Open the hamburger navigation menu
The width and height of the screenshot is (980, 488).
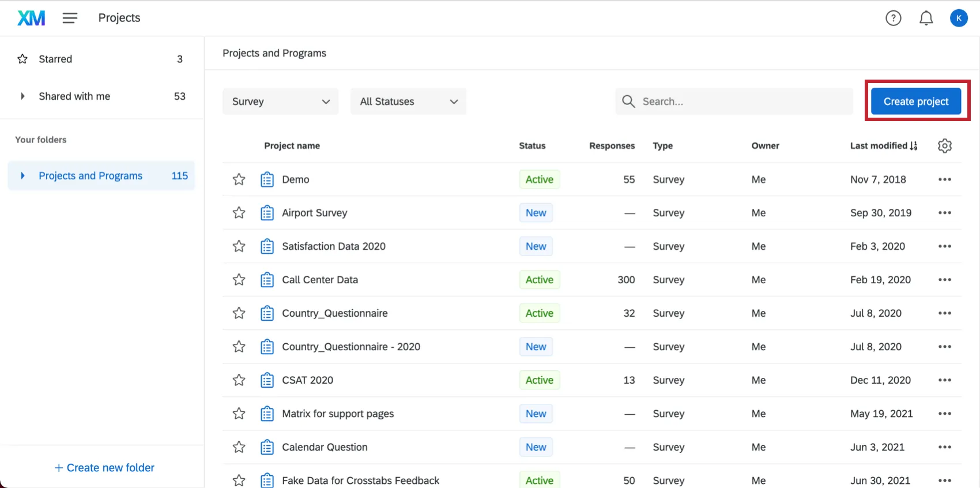click(70, 18)
